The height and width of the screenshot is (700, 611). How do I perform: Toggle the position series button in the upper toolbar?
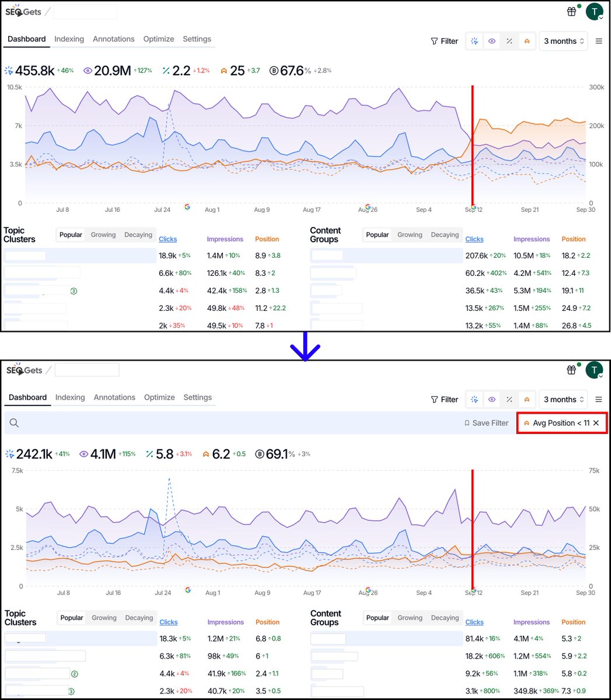point(527,41)
